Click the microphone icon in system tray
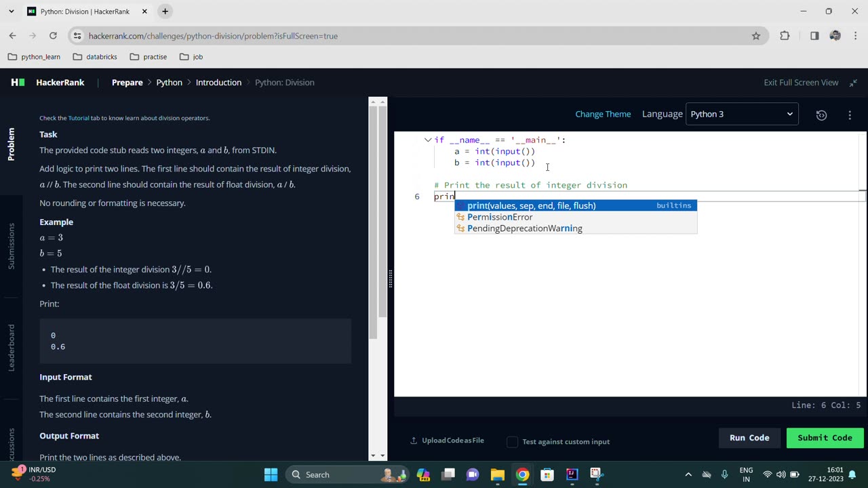Viewport: 868px width, 488px height. point(725,474)
